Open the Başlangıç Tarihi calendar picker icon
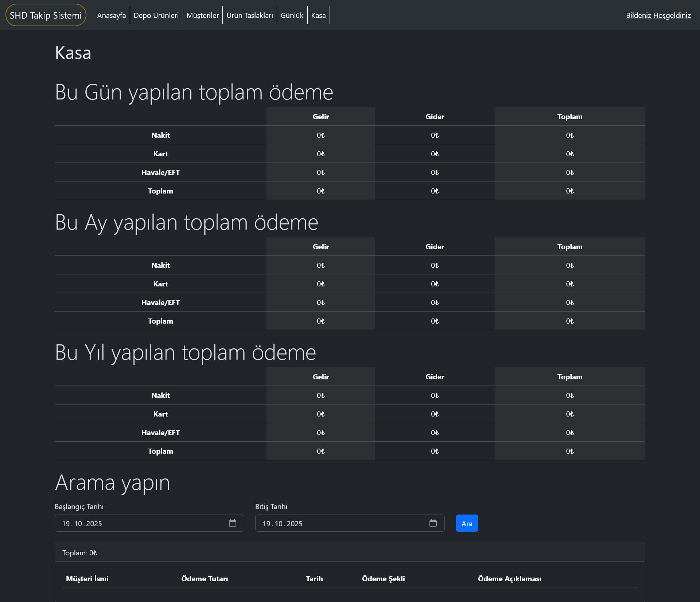This screenshot has height=602, width=700. [233, 523]
